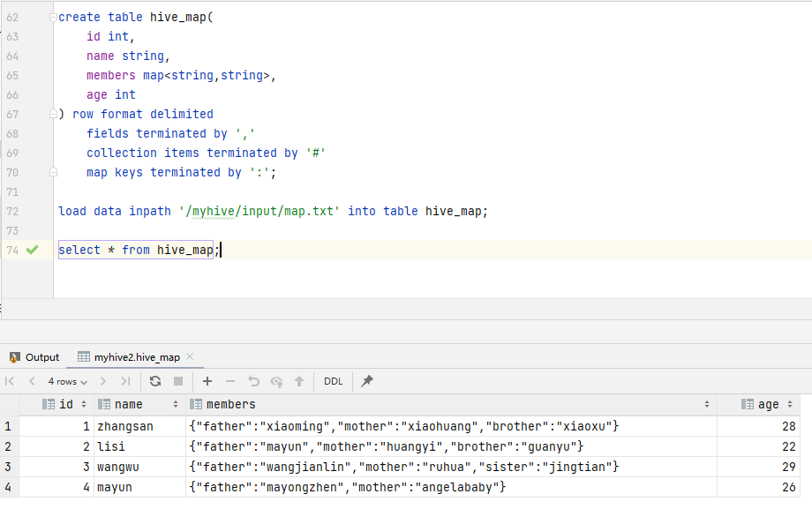Pin the result tab icon

pos(366,382)
